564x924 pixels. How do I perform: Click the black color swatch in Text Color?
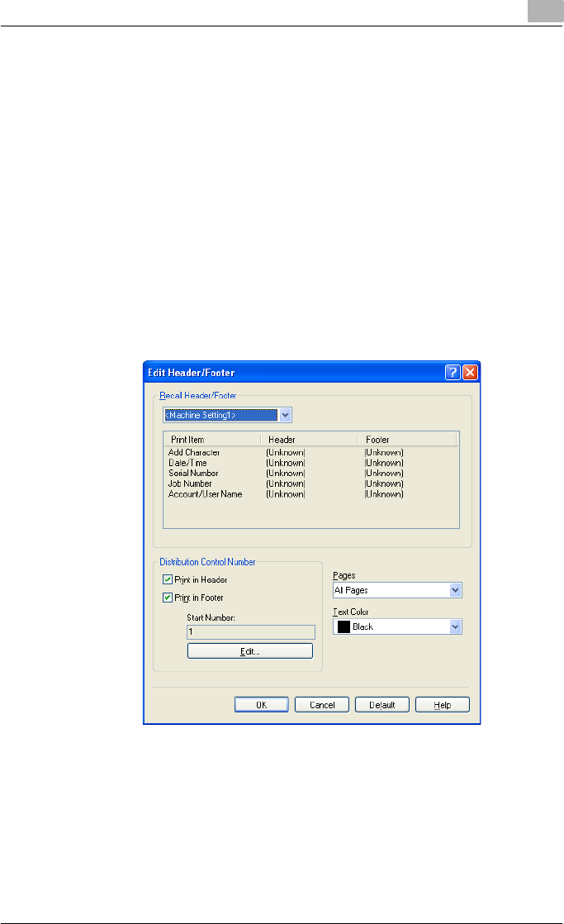pos(344,626)
